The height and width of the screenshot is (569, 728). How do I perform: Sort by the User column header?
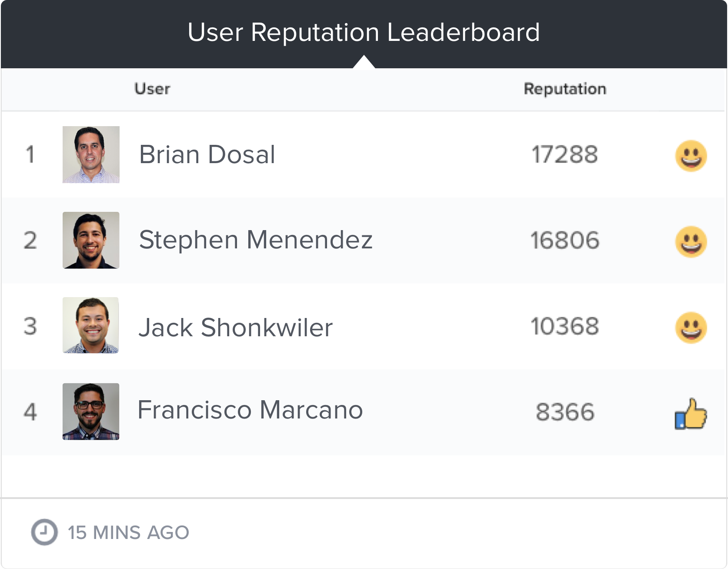[152, 89]
